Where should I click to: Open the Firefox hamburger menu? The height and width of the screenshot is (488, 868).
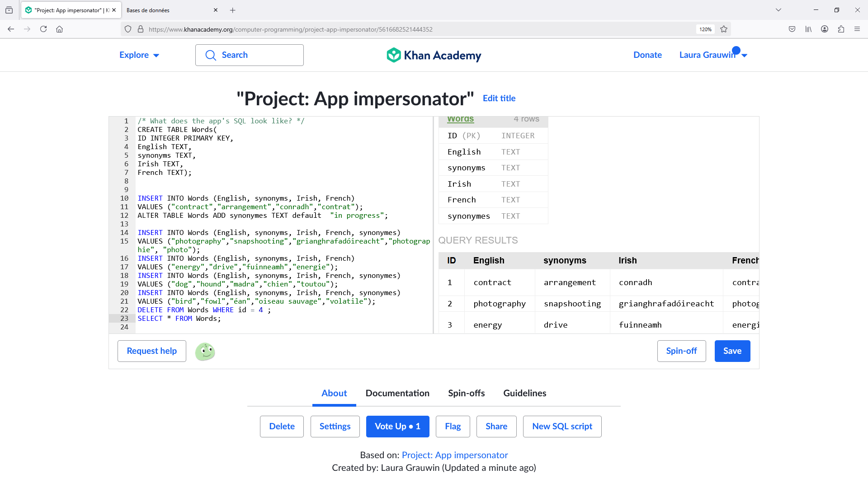click(x=857, y=29)
